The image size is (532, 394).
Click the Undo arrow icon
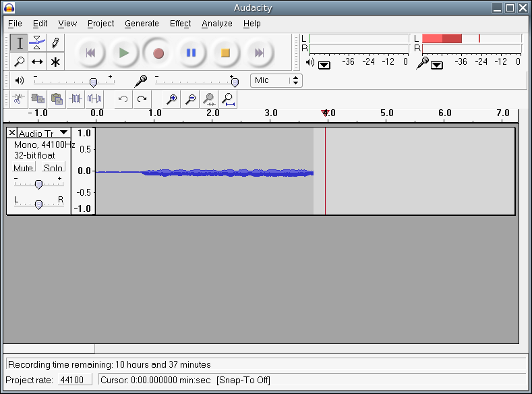[x=123, y=99]
